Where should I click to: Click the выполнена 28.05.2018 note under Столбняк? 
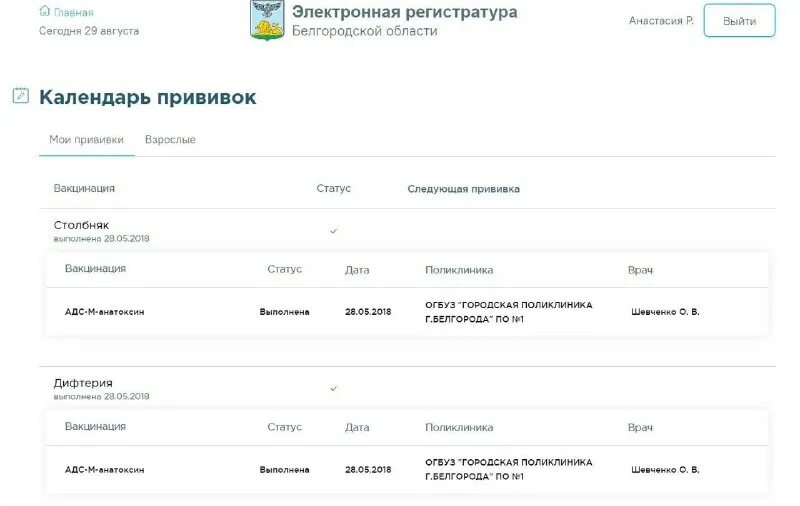[x=102, y=239]
